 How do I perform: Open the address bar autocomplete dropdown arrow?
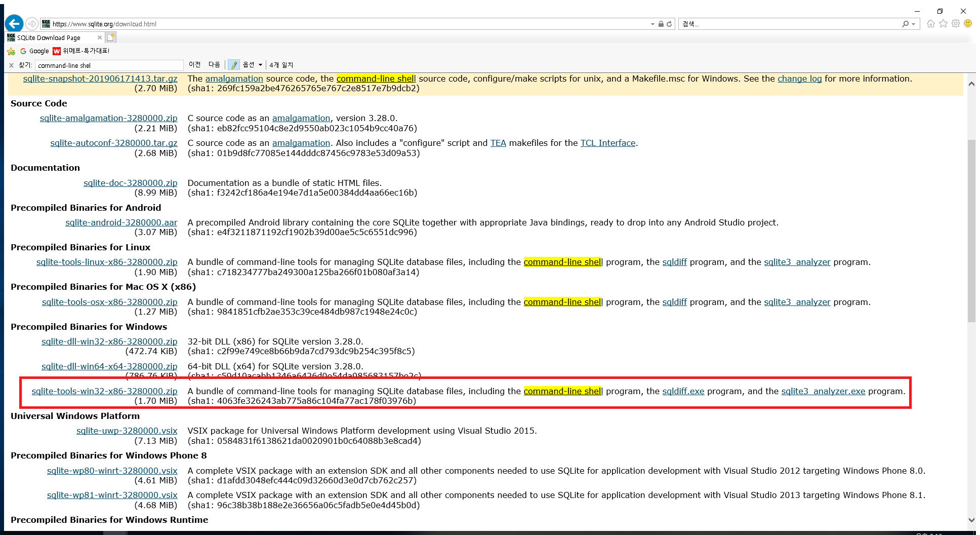click(x=652, y=24)
